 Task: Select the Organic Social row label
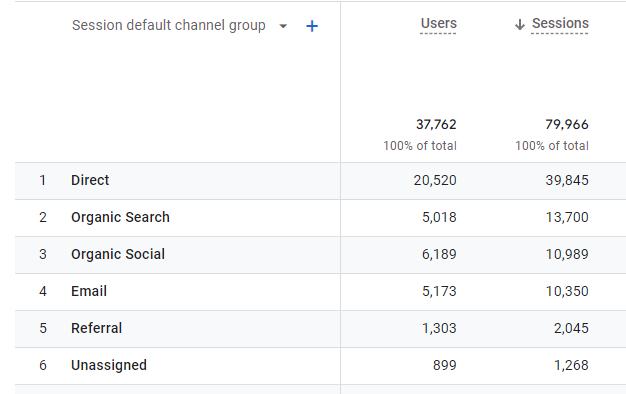pos(118,255)
